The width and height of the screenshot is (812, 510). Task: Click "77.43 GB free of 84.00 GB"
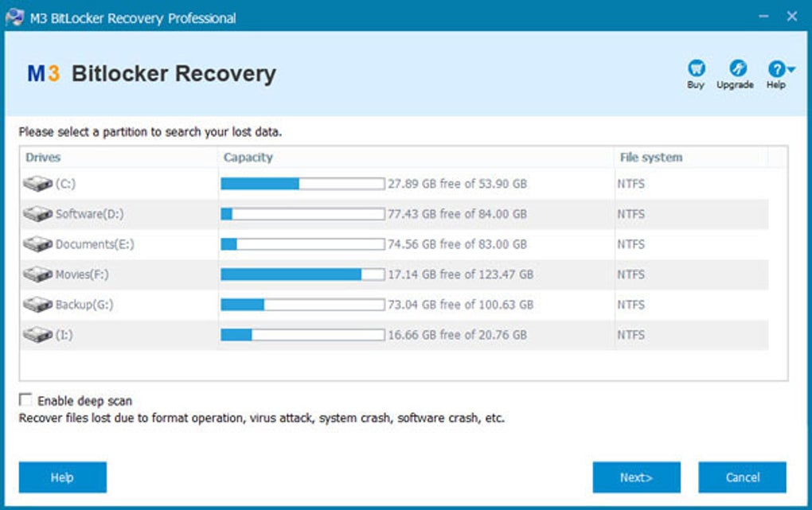457,214
